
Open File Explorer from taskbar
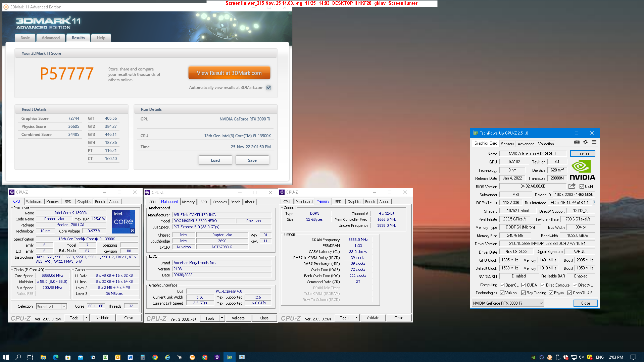[x=43, y=357]
